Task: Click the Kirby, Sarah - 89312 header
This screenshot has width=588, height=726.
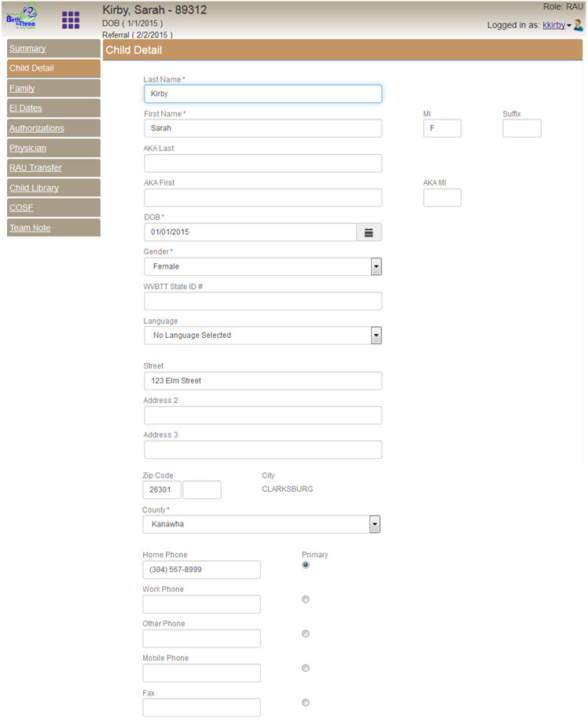Action: (x=155, y=9)
